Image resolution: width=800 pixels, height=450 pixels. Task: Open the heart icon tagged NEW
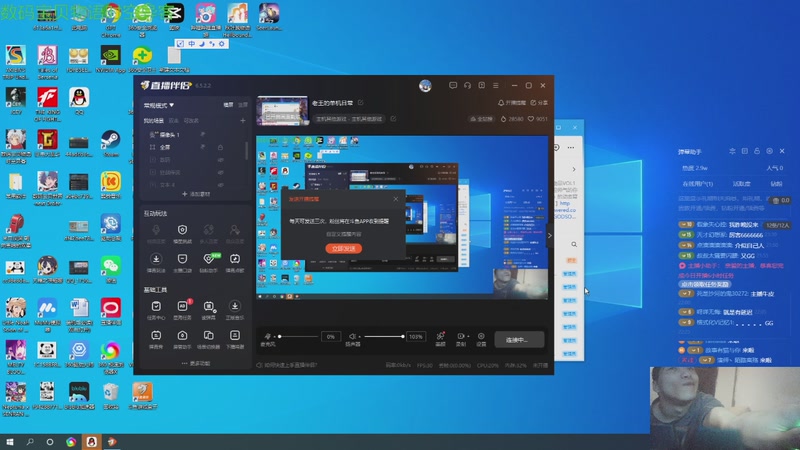[208, 259]
